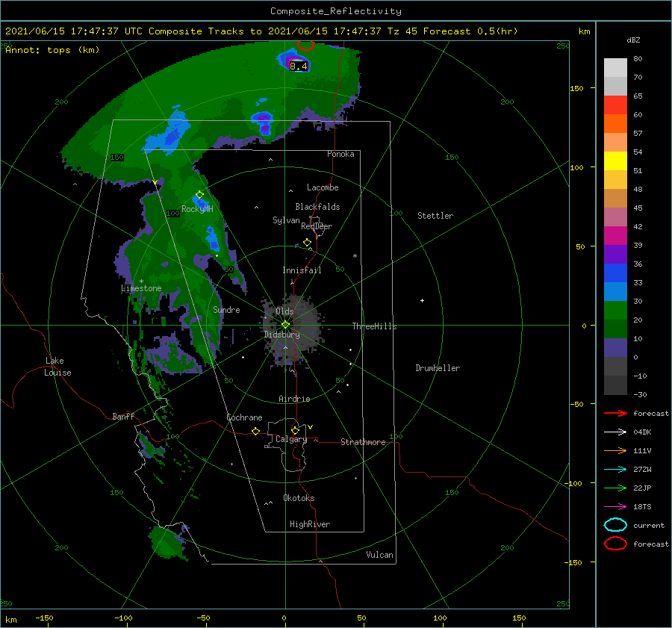Viewport: 672px width, 628px height.
Task: Click the Drumheller label
Action: tap(438, 368)
